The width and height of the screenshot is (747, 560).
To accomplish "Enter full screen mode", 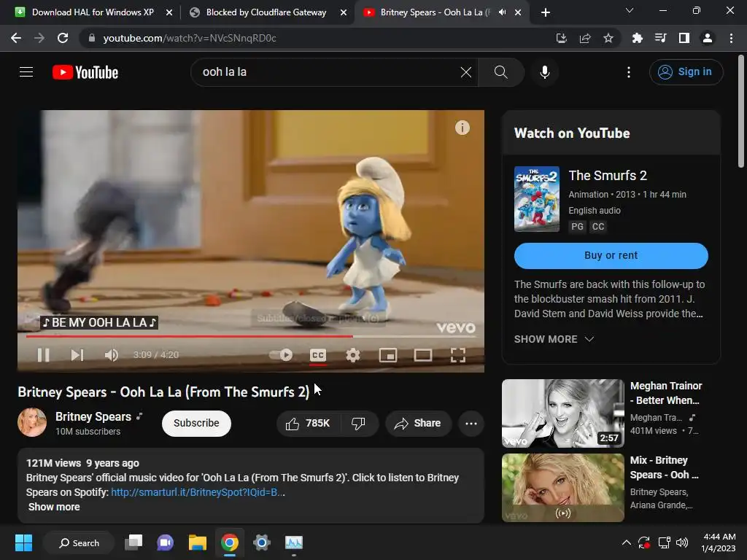I will tap(458, 355).
